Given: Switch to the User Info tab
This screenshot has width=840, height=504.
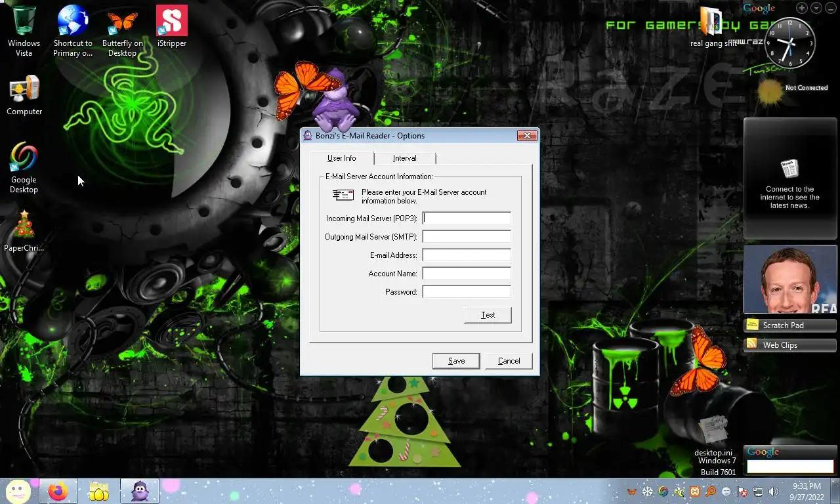Looking at the screenshot, I should click(x=341, y=158).
